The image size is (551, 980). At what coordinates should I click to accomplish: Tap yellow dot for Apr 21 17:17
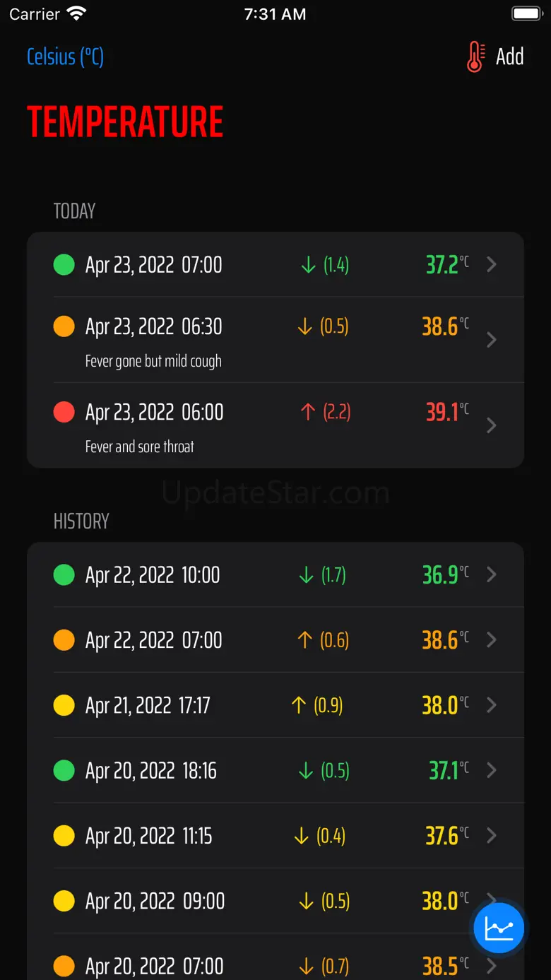(x=64, y=705)
